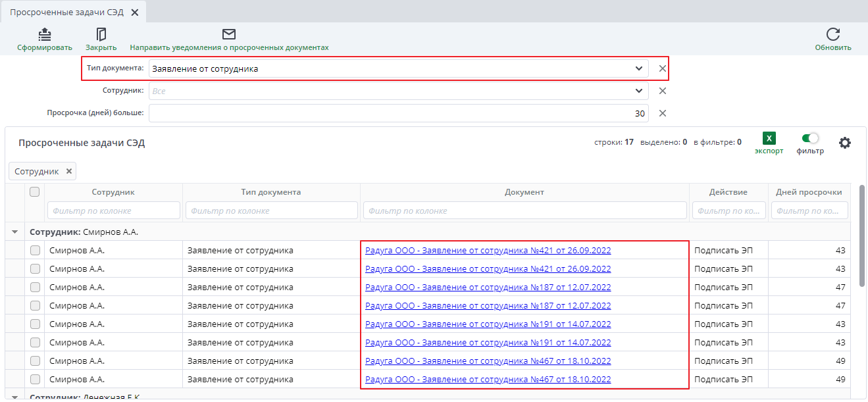The width and height of the screenshot is (868, 402).
Task: Clear the Тип документа field with X
Action: coord(663,68)
